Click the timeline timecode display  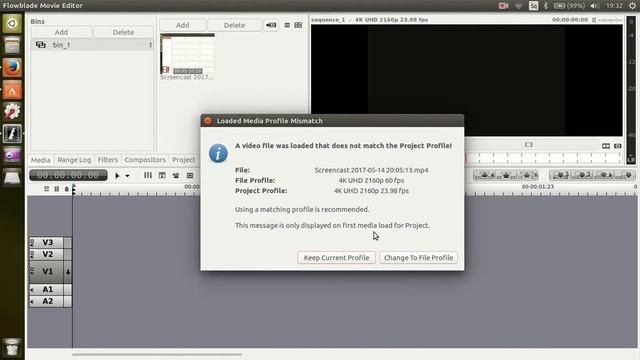pos(68,175)
